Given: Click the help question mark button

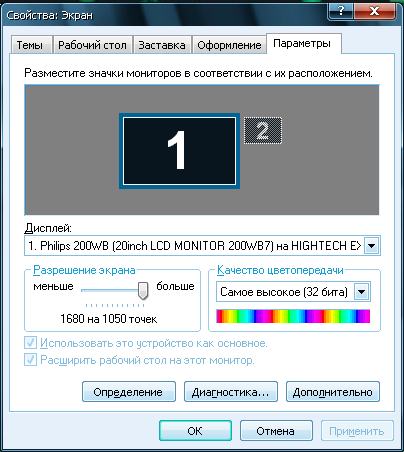Looking at the screenshot, I should pyautogui.click(x=341, y=11).
